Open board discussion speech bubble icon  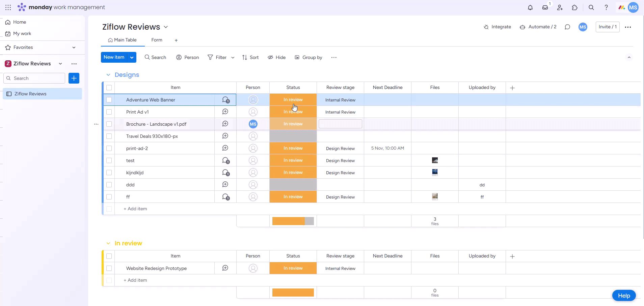[567, 27]
